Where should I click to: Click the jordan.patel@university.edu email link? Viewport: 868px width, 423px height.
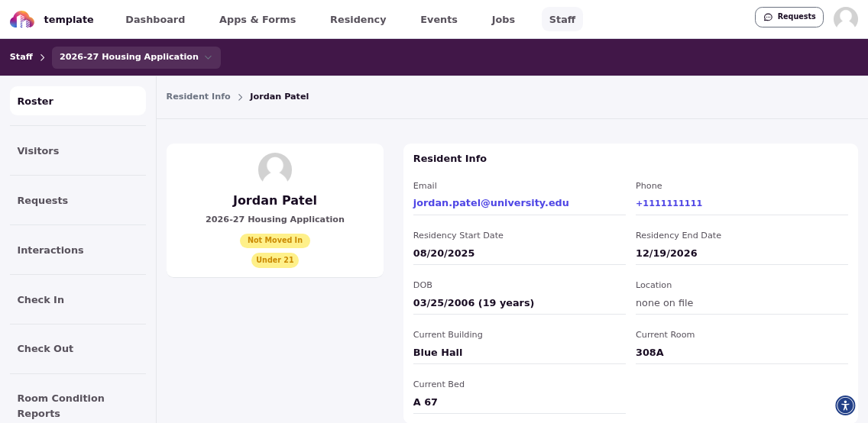coord(491,203)
